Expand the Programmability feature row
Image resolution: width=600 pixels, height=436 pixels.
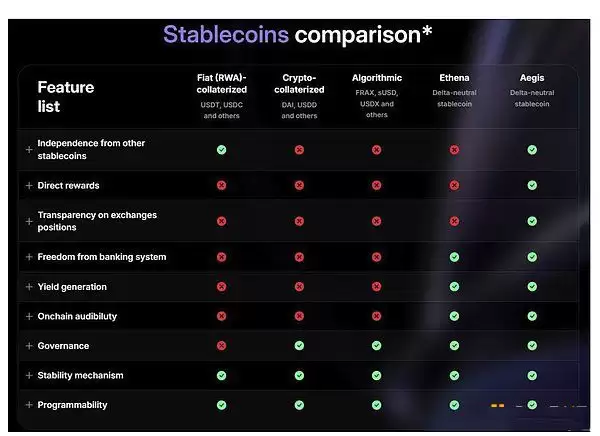(29, 405)
